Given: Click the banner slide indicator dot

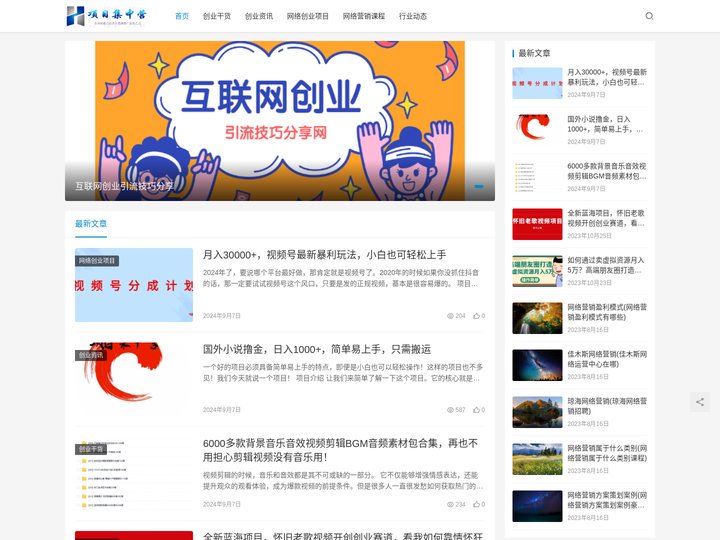Looking at the screenshot, I should click(x=479, y=186).
